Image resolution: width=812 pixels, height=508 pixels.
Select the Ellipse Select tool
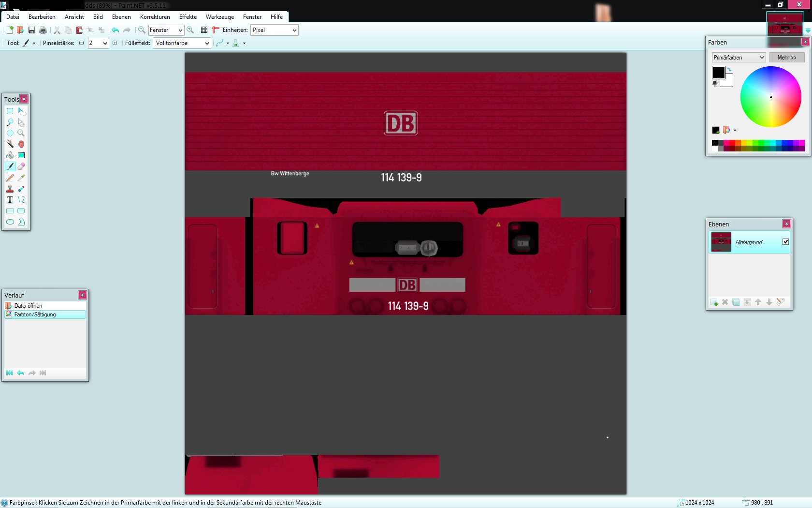tap(10, 133)
